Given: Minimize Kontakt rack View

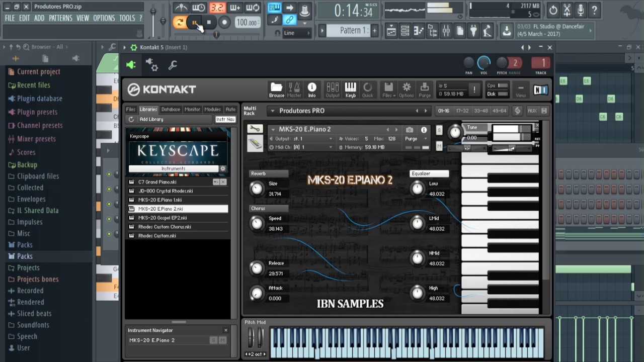Looking at the screenshot, I should coord(521,89).
